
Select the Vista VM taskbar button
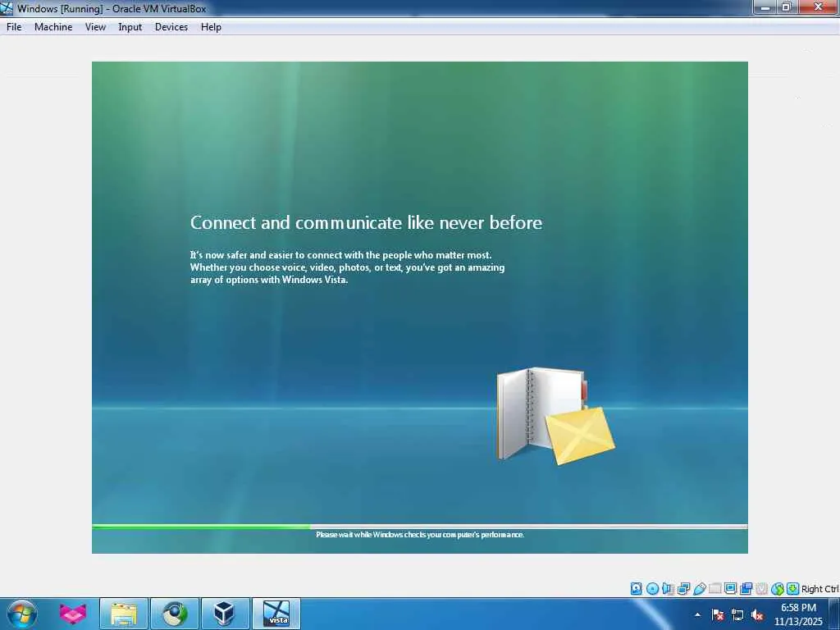coord(276,614)
